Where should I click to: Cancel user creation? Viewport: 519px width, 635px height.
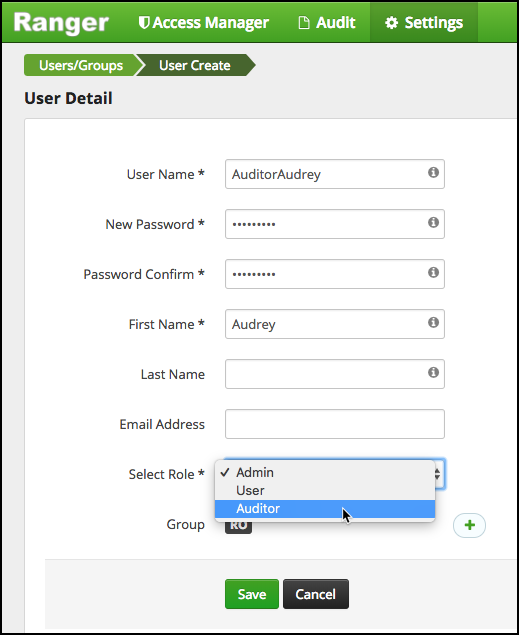tap(316, 594)
